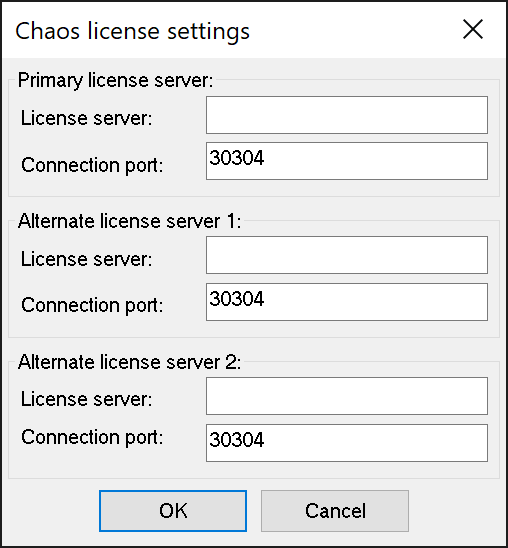
Task: Dismiss the dialog with Cancel button
Action: point(335,511)
